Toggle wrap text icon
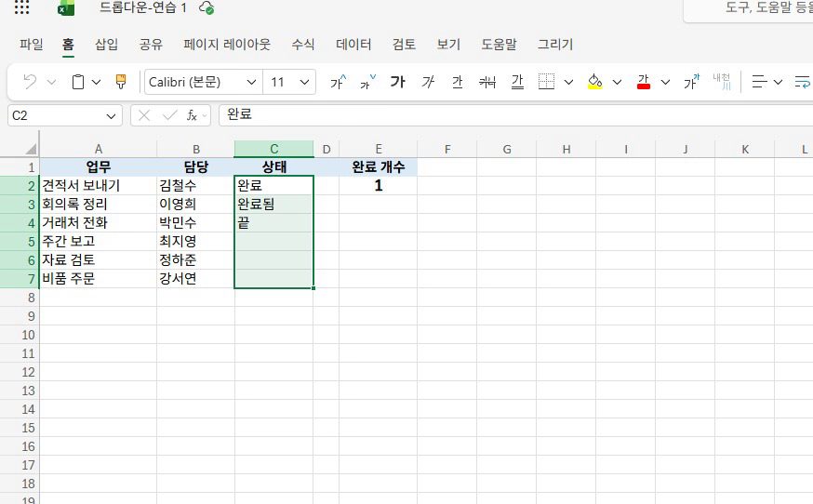Viewport: 813px width, 504px height. tap(802, 82)
